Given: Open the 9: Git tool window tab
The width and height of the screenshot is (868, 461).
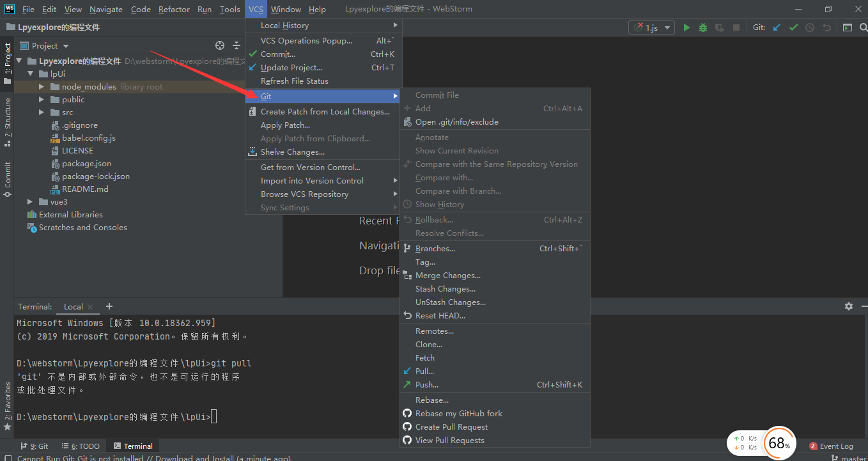Looking at the screenshot, I should coord(34,446).
